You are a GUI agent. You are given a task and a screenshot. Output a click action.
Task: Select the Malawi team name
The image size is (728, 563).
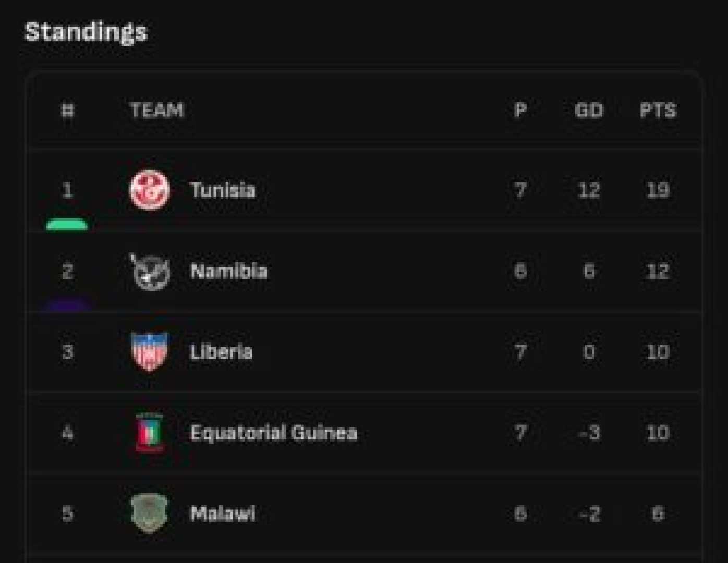point(223,513)
